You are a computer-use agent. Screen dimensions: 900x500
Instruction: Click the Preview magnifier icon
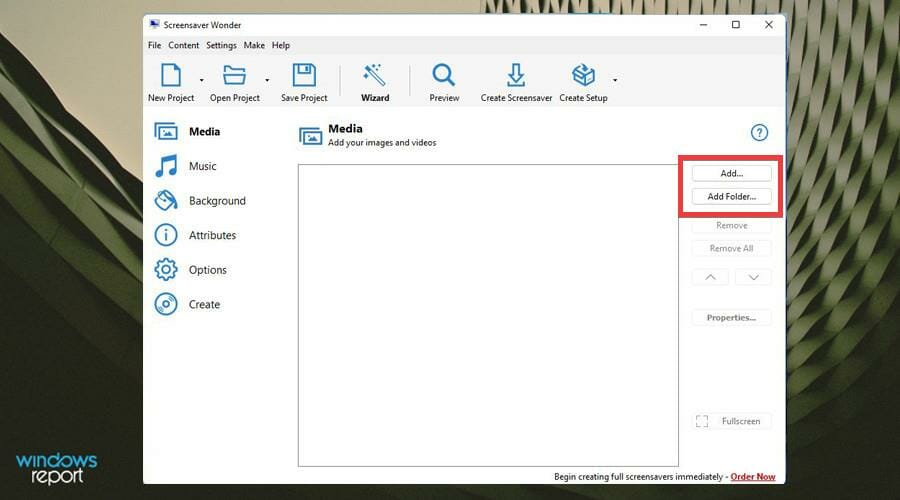[x=444, y=75]
